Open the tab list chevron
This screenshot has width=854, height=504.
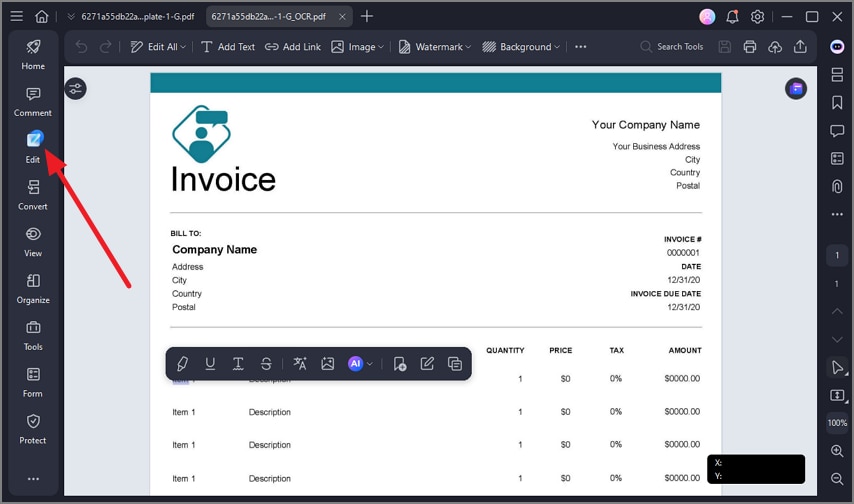71,16
